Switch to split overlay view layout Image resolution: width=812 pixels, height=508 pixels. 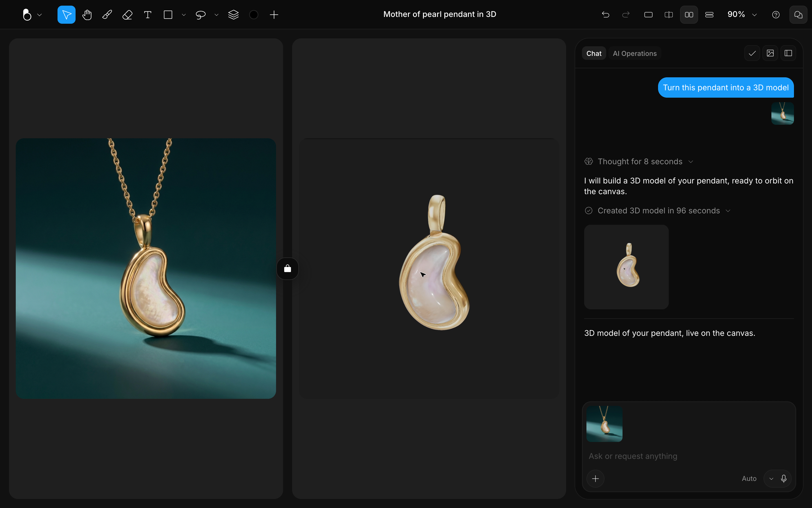669,14
